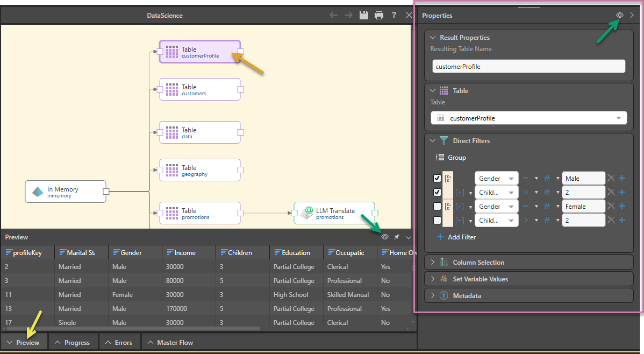644x354 pixels.
Task: Click the Resulting Table Name input field
Action: (528, 66)
